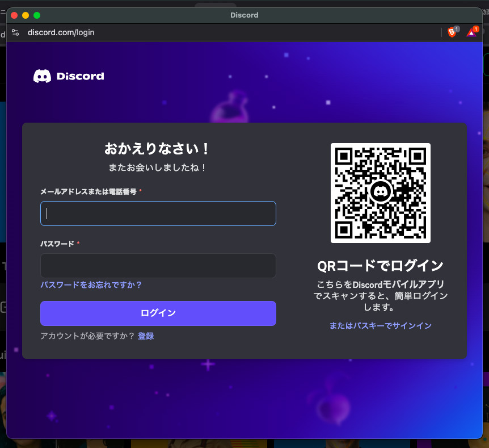The height and width of the screenshot is (448, 489).
Task: Click または パスキーでサインイン link
Action: [381, 325]
